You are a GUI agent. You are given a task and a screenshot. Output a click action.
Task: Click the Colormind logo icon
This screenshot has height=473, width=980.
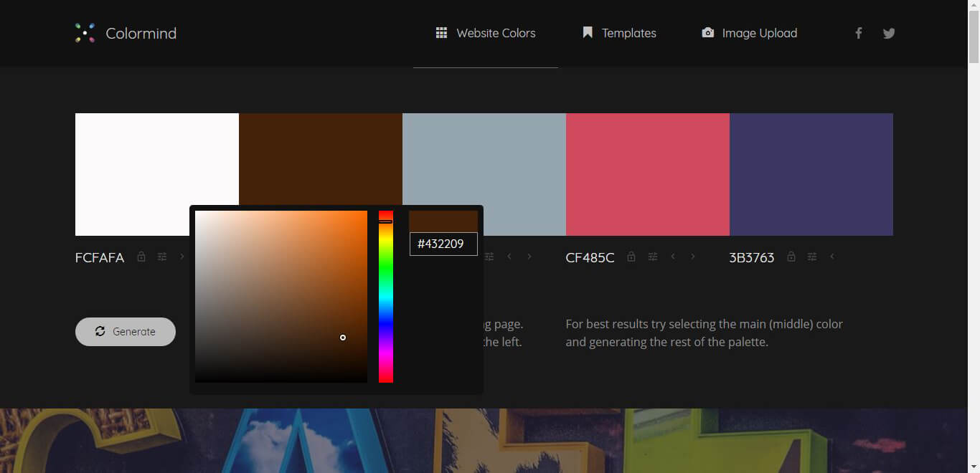pyautogui.click(x=85, y=32)
